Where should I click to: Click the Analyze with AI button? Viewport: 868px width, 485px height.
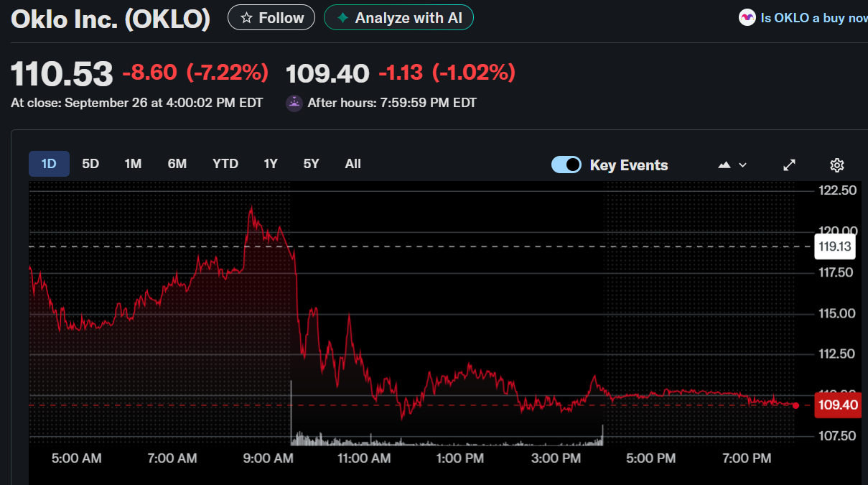click(398, 18)
